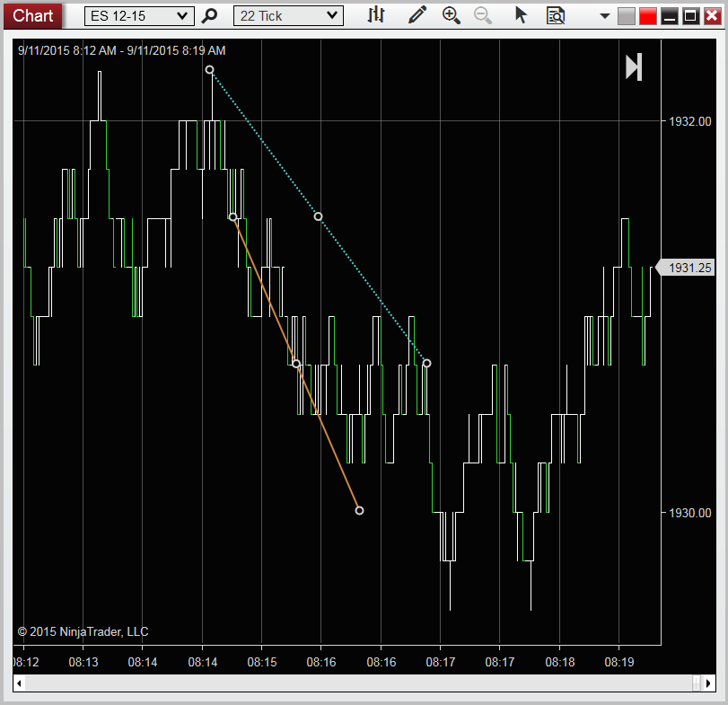Open the interval selector 22 Tick
The height and width of the screenshot is (705, 728).
coord(288,16)
